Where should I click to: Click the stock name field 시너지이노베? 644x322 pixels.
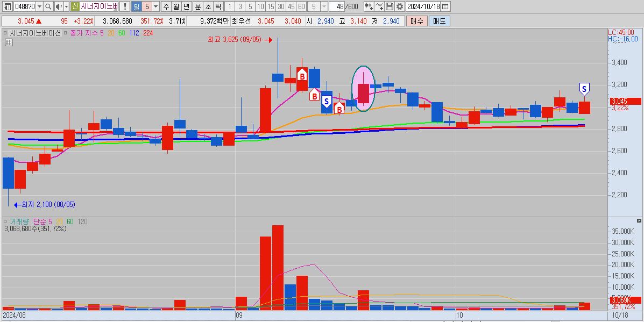(99, 6)
